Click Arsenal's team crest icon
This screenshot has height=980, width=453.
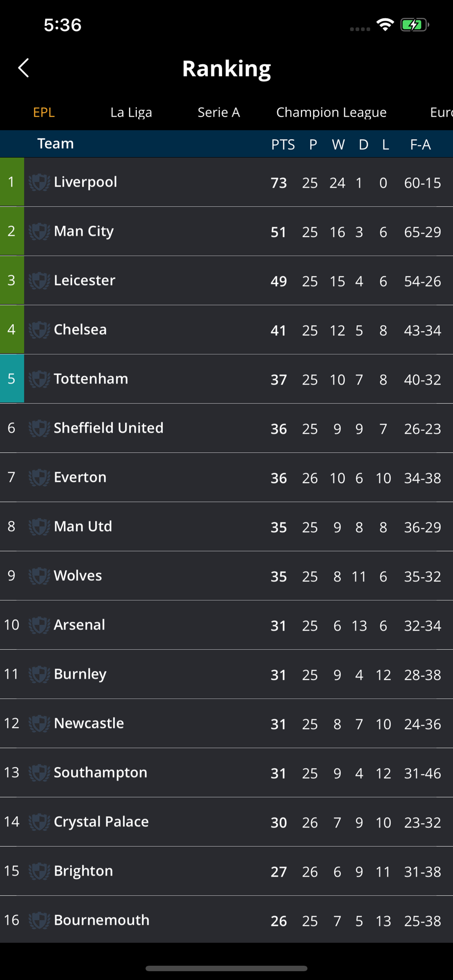pyautogui.click(x=39, y=625)
